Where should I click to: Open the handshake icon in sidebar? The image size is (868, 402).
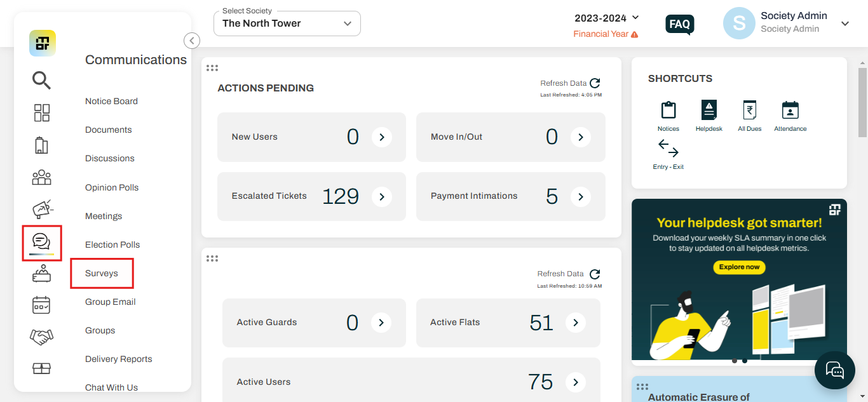pyautogui.click(x=41, y=337)
